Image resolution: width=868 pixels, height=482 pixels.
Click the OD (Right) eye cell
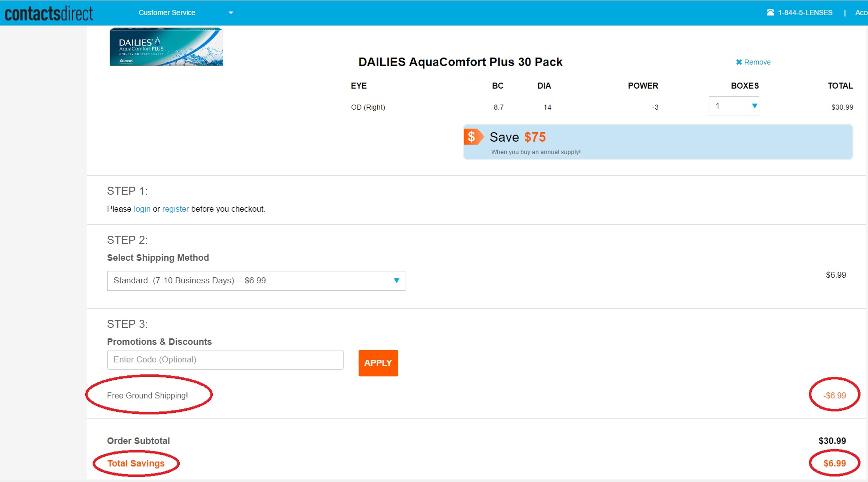pyautogui.click(x=368, y=107)
